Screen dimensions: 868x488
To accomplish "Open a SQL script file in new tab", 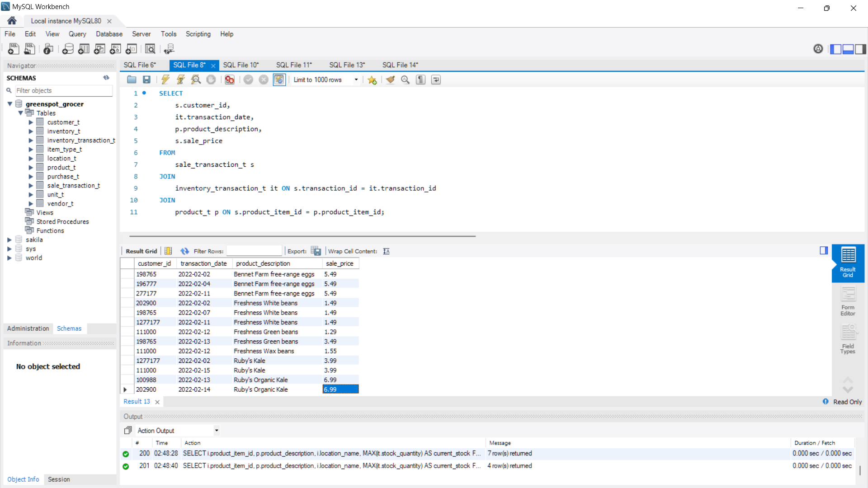I will (x=30, y=49).
